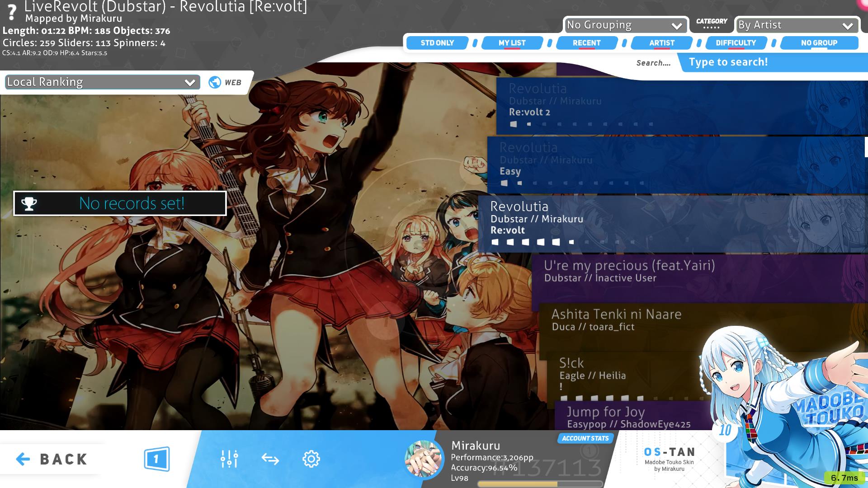Image resolution: width=868 pixels, height=488 pixels.
Task: Click the question mark status icon
Action: pos(12,12)
